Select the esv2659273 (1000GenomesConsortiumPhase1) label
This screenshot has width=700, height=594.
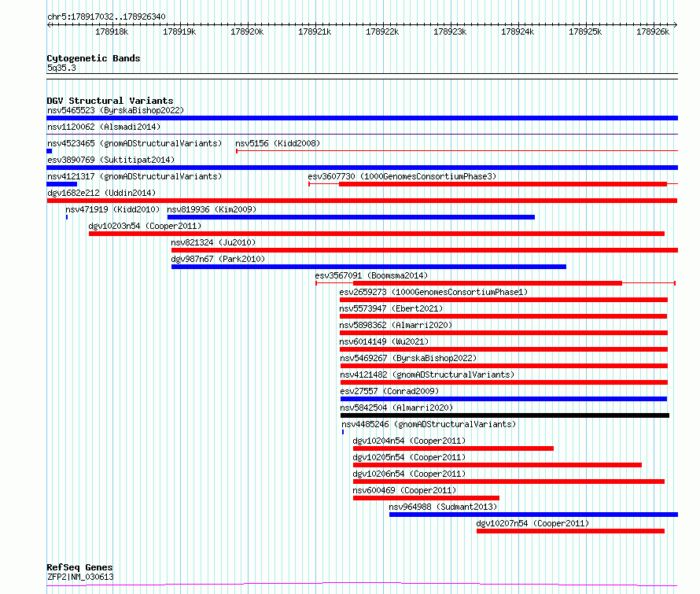(433, 292)
